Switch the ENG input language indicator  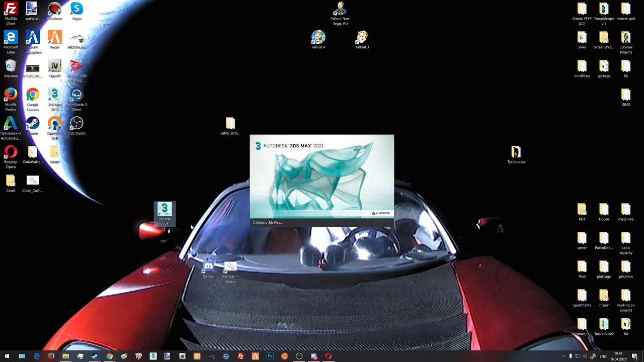click(603, 356)
